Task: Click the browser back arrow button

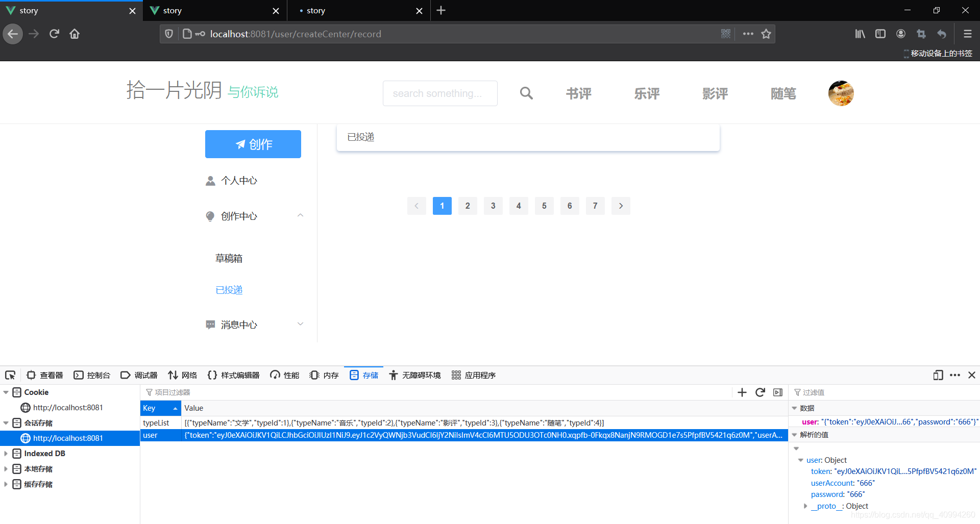Action: (x=13, y=34)
